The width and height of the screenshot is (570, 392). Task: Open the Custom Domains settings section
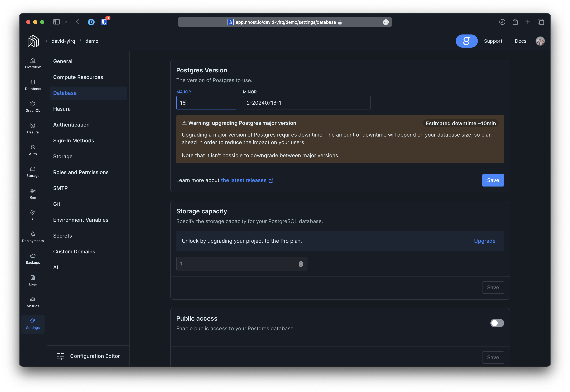[x=74, y=251]
